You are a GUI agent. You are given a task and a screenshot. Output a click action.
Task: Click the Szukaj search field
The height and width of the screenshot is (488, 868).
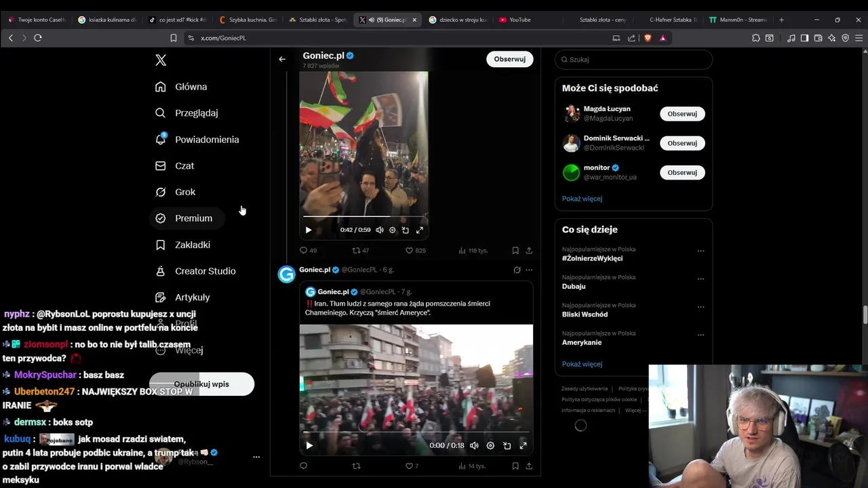coord(633,60)
